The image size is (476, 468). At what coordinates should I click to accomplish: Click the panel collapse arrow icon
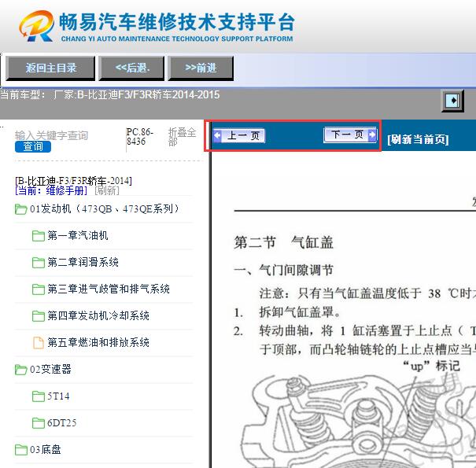coord(452,100)
